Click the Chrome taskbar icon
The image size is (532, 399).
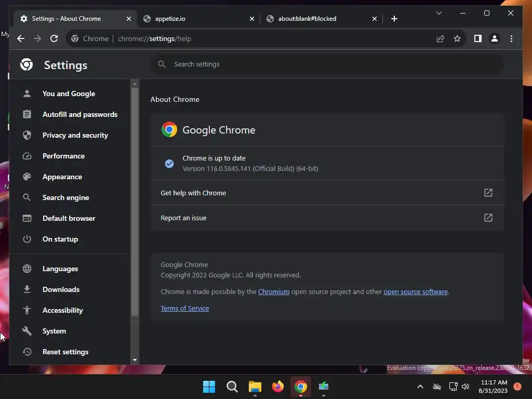[x=301, y=387]
